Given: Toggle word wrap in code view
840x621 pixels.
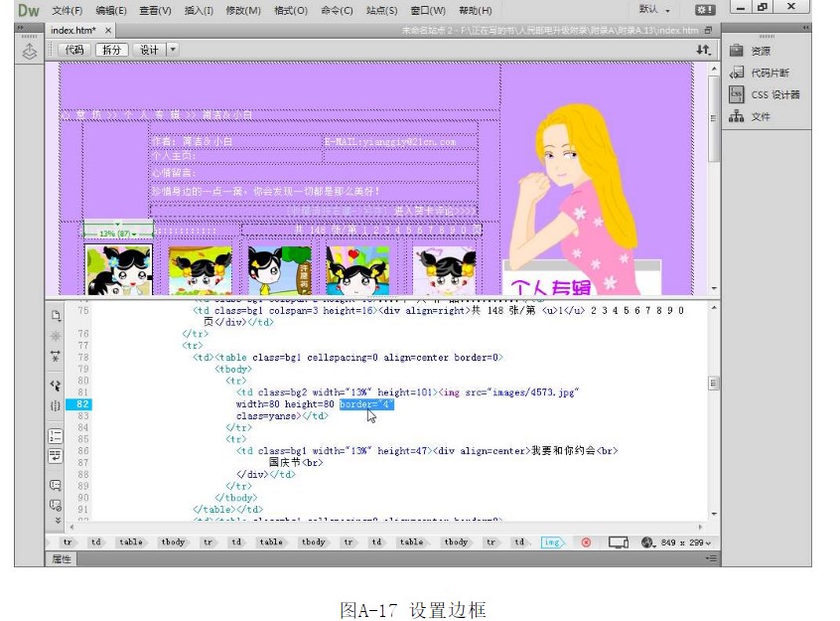Looking at the screenshot, I should 56,456.
